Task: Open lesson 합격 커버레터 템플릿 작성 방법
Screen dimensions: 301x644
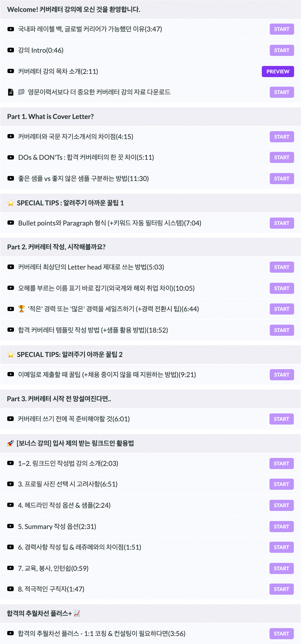Action: 93,330
